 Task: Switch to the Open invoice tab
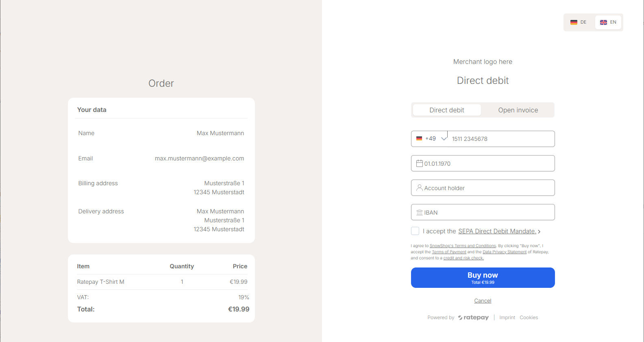point(518,110)
